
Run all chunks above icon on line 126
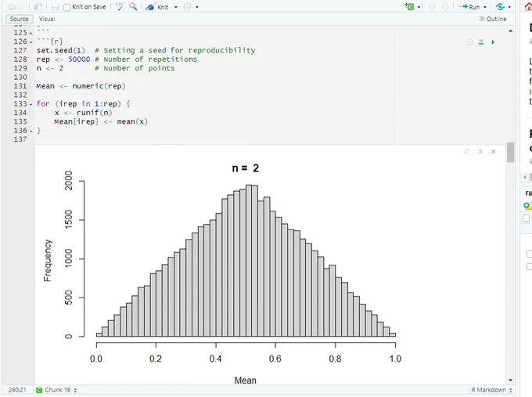tap(481, 42)
